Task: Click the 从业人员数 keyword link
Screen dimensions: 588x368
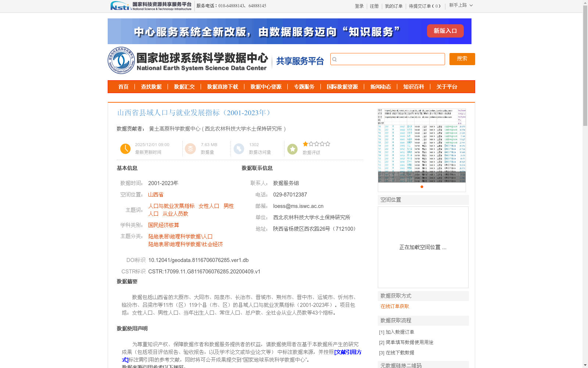Action: (175, 214)
